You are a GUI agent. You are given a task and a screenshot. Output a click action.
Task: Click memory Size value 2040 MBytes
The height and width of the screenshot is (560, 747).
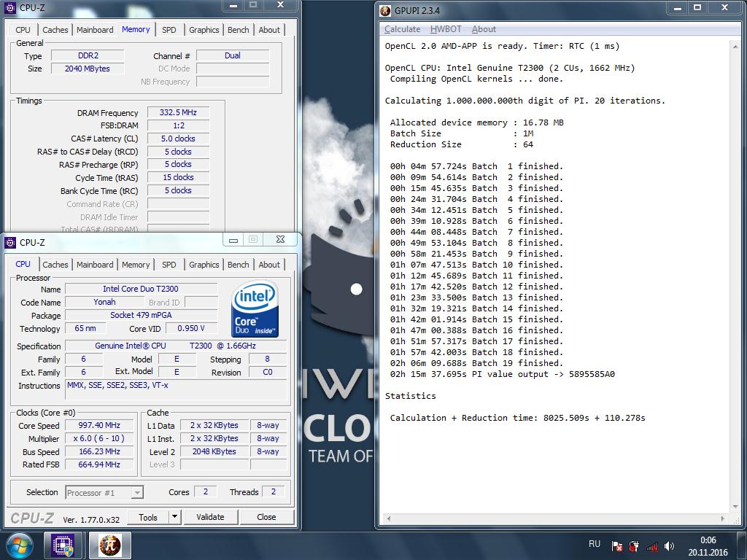[x=88, y=69]
